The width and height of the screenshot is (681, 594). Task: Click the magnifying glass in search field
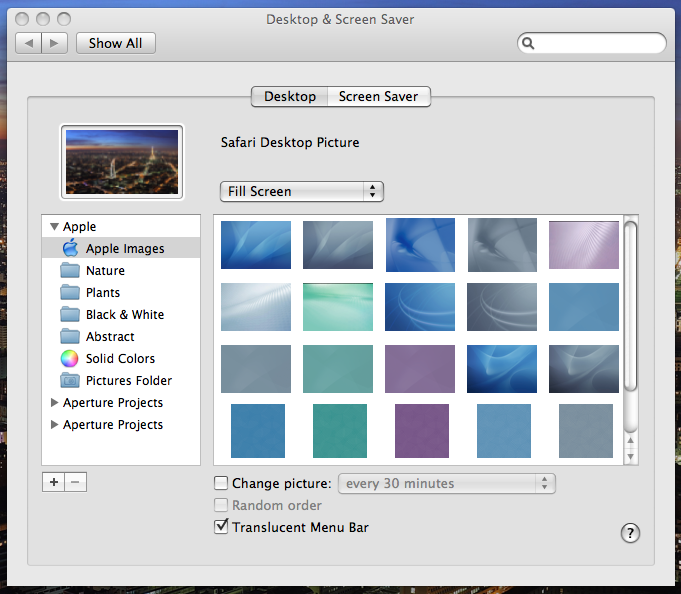click(x=528, y=43)
